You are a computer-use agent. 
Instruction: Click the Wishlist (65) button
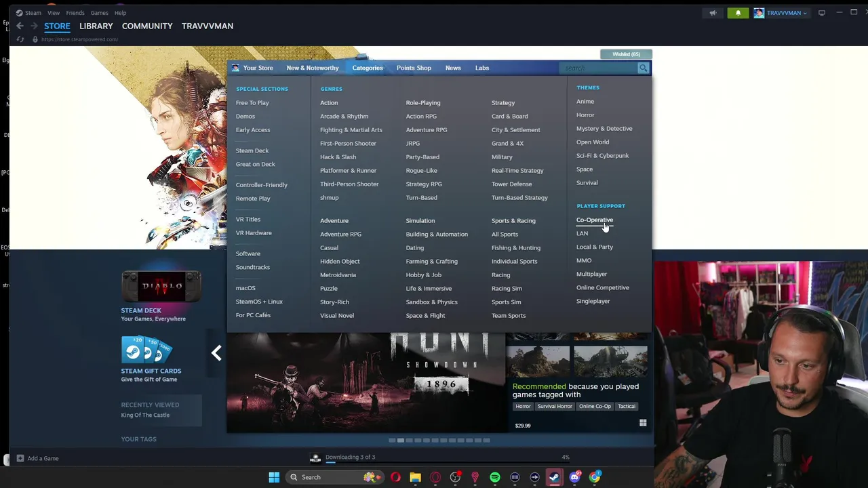click(x=626, y=54)
